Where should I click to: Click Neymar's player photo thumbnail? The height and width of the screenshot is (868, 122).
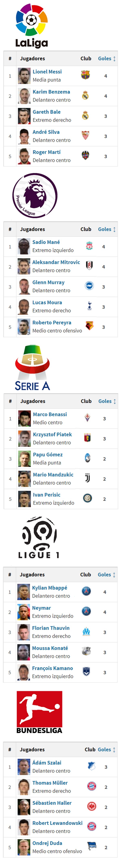24,612
